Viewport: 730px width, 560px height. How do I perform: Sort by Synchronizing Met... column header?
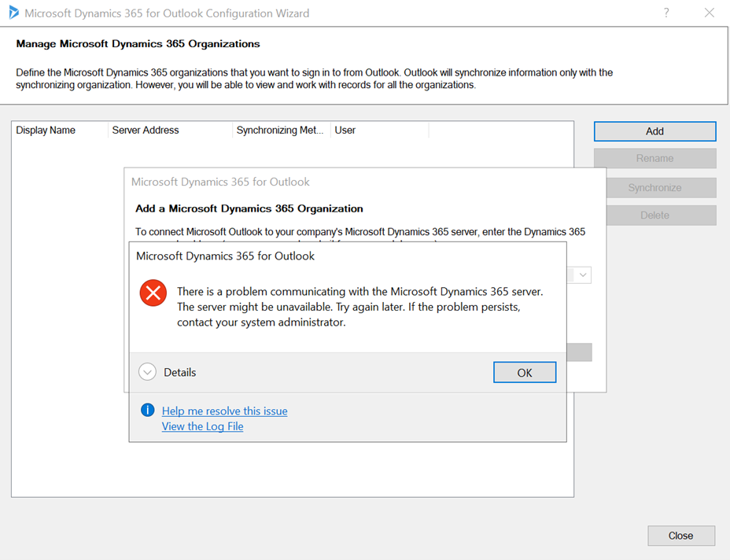coord(281,131)
